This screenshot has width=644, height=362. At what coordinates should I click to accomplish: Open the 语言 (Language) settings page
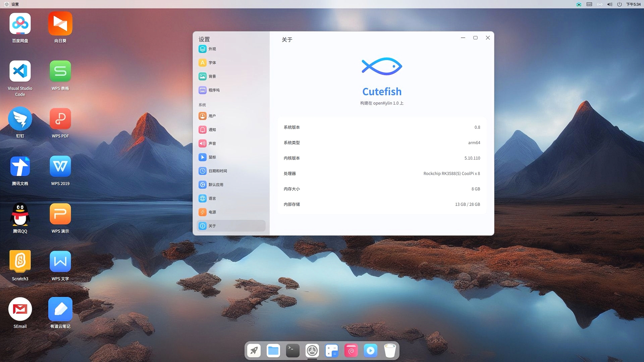(x=212, y=198)
